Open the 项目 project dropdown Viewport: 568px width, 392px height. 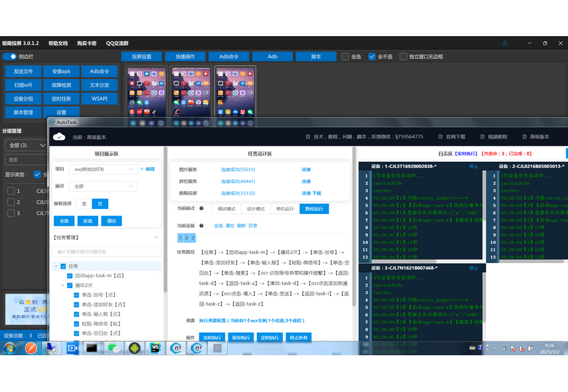click(102, 169)
